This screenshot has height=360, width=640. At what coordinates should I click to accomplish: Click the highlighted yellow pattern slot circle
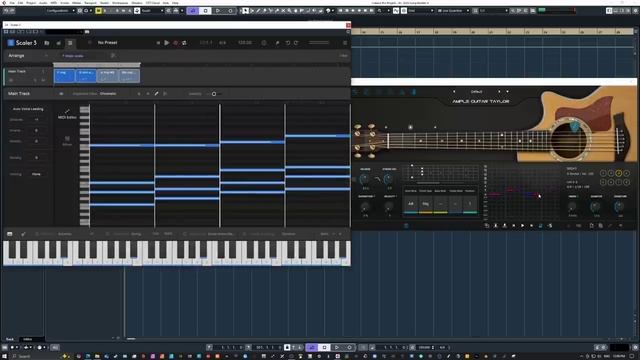tap(618, 173)
